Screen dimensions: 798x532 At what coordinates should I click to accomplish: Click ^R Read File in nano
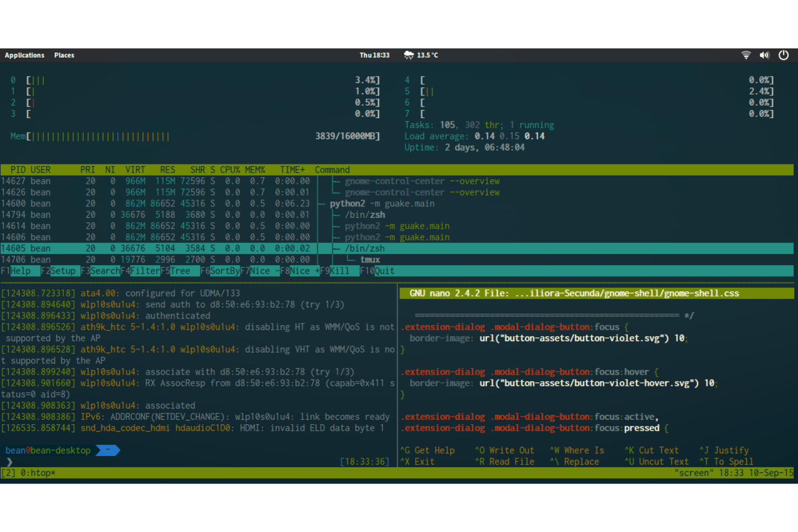click(x=505, y=462)
